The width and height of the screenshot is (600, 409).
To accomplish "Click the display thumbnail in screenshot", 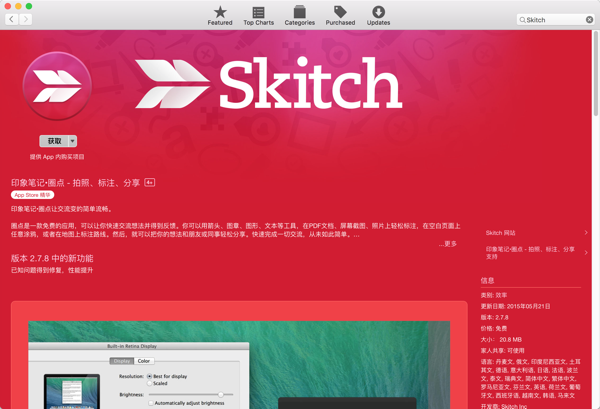I will (72, 391).
